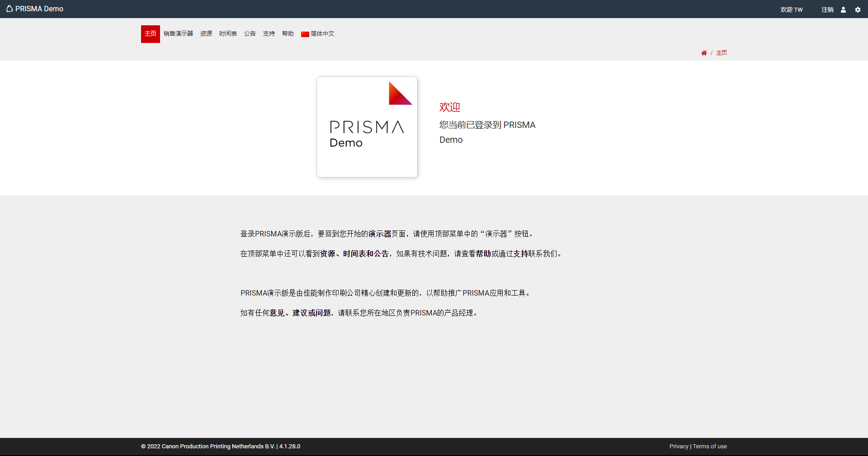The image size is (868, 456).
Task: Click the bold 意见、建议或问题 text
Action: pyautogui.click(x=300, y=313)
